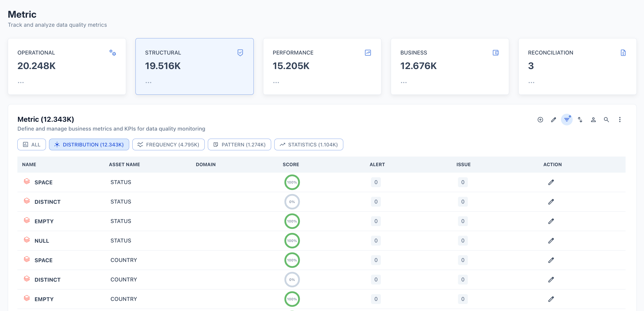Click the document icon on Reconciliation card
644x311 pixels.
pyautogui.click(x=623, y=53)
